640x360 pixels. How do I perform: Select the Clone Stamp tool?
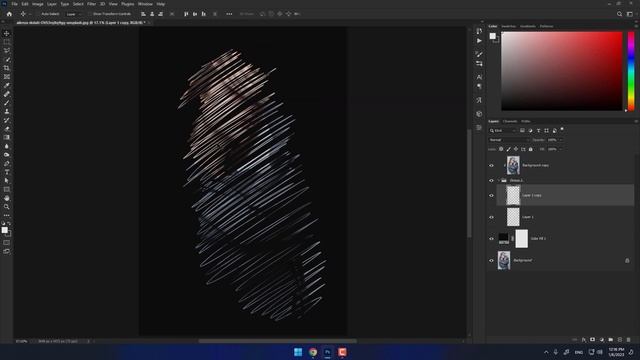click(x=7, y=111)
